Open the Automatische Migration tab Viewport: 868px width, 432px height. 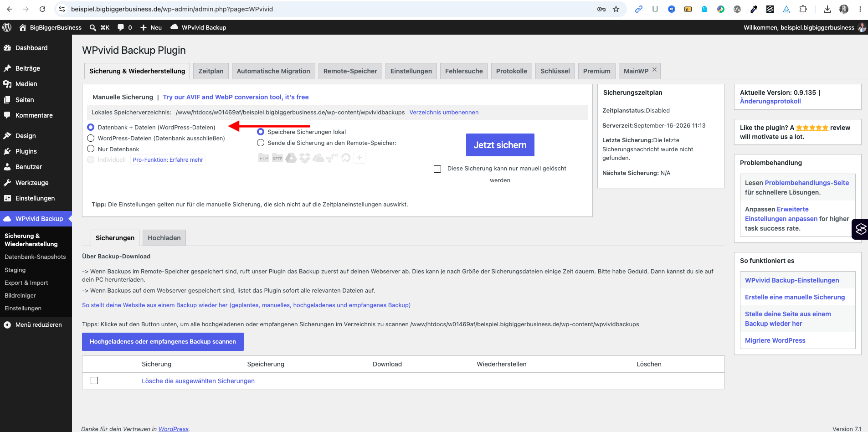point(273,71)
